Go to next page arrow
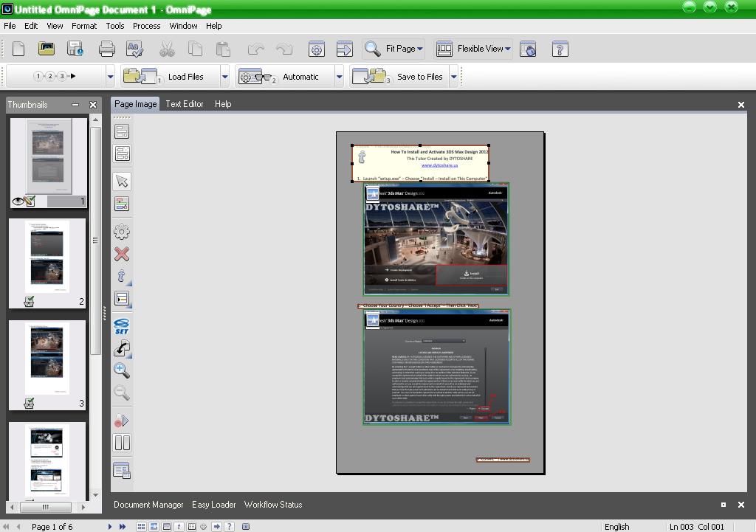756x532 pixels. [110, 527]
